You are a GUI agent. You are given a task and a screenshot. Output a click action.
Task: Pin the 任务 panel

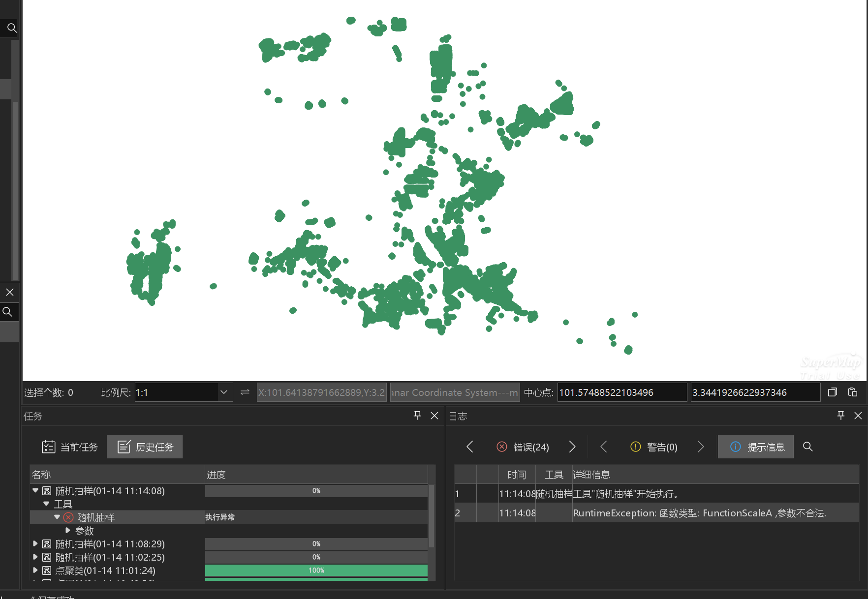coord(417,416)
